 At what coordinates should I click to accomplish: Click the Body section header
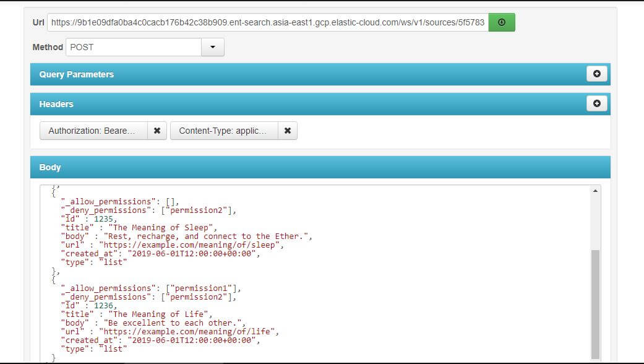point(49,167)
